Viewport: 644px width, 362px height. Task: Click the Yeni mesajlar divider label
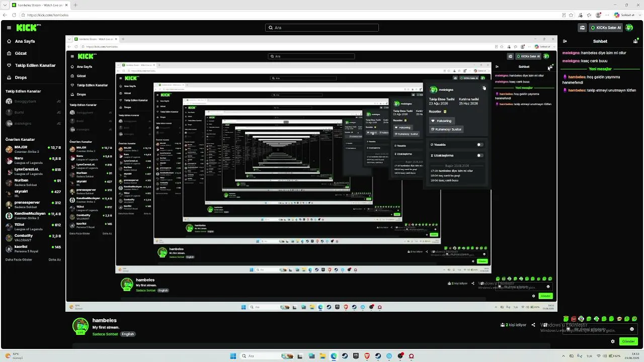(x=600, y=69)
